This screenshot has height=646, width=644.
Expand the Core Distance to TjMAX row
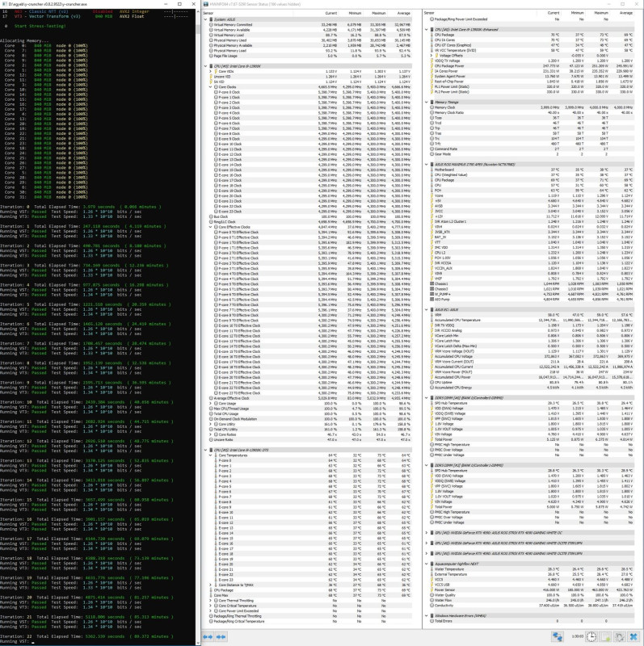pyautogui.click(x=210, y=585)
